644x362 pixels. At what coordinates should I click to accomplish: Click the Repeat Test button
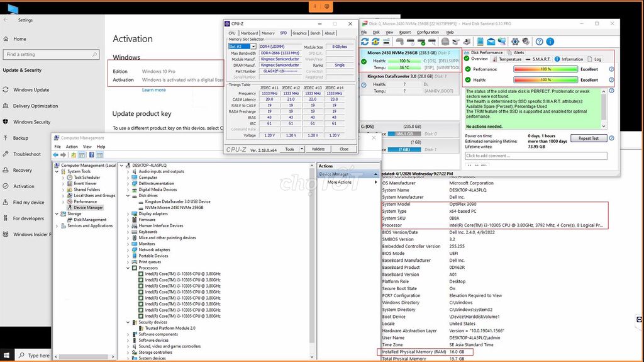[589, 139]
